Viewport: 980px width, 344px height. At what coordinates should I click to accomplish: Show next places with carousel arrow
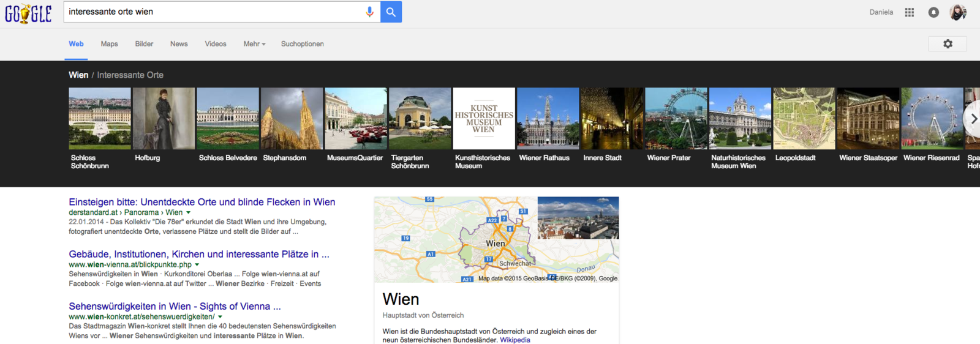[x=973, y=119]
